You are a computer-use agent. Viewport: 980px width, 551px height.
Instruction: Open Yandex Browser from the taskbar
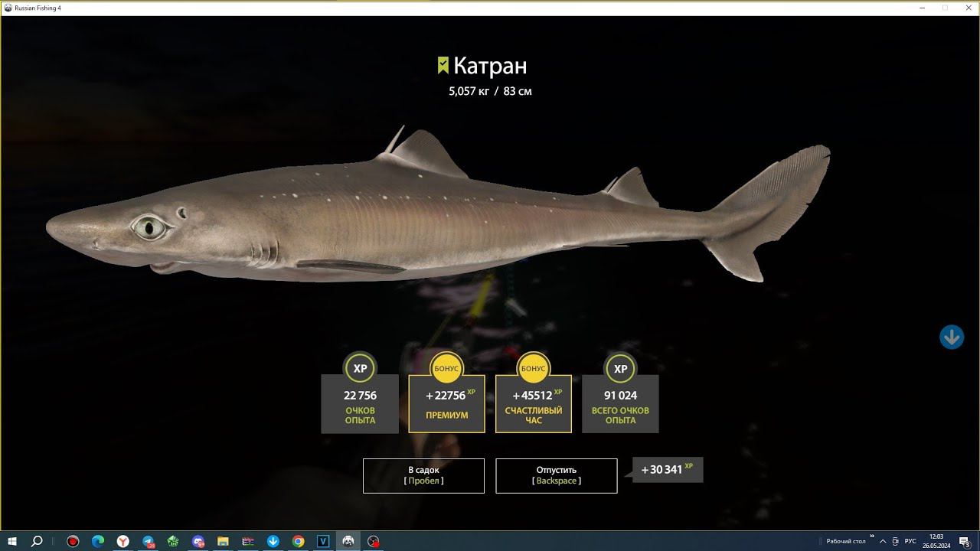(122, 541)
